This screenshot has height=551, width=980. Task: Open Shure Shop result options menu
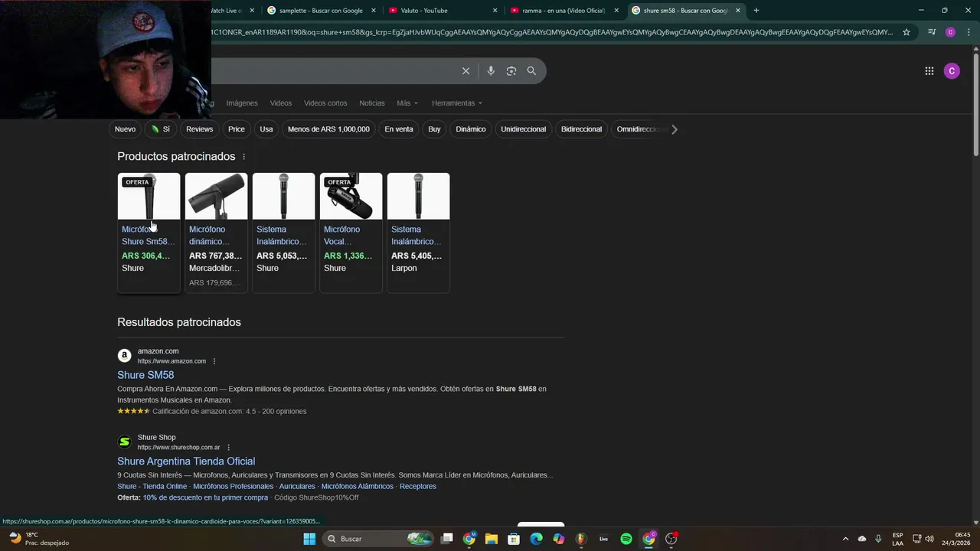point(228,448)
